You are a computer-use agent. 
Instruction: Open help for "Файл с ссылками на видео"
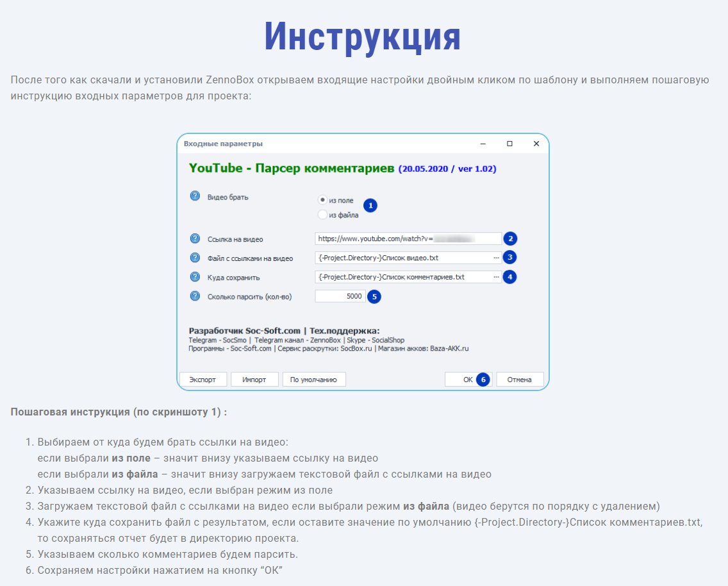click(194, 257)
